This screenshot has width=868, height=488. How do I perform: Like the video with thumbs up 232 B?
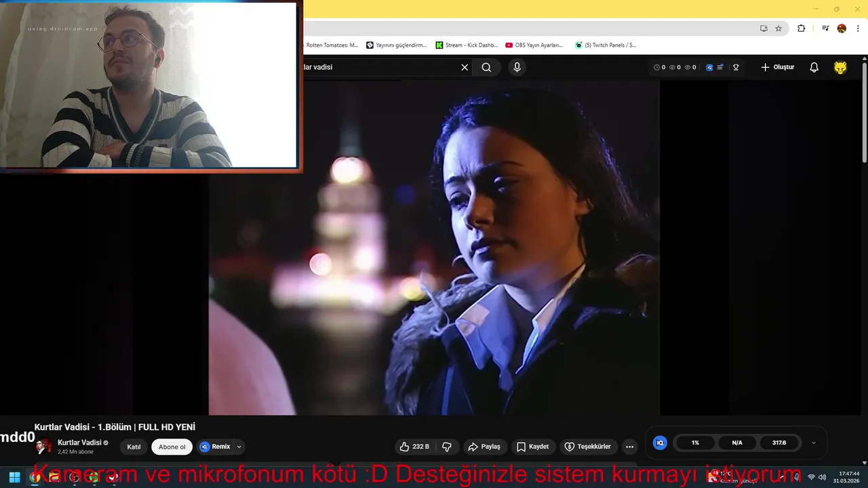coord(414,447)
